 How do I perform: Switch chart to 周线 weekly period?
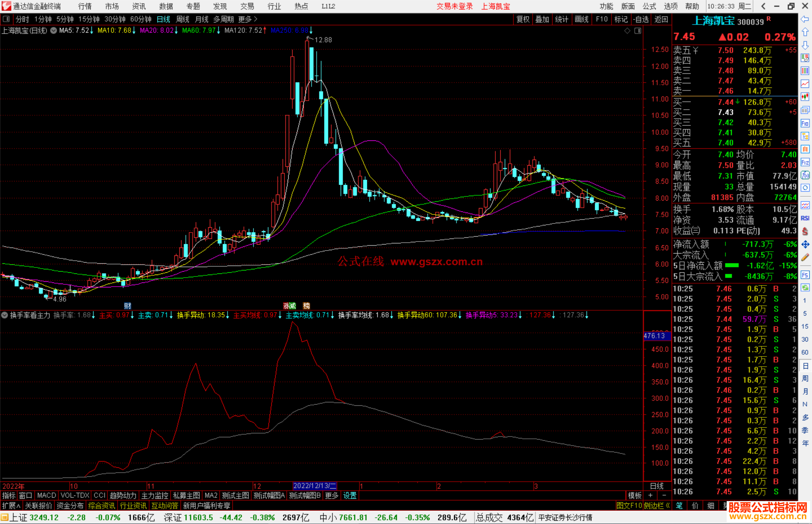click(183, 19)
